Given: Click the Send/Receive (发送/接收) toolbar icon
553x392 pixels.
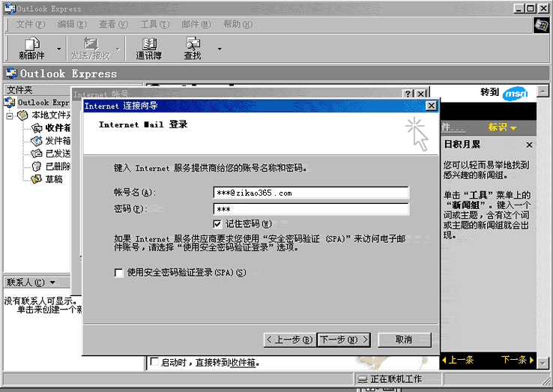Looking at the screenshot, I should 91,48.
